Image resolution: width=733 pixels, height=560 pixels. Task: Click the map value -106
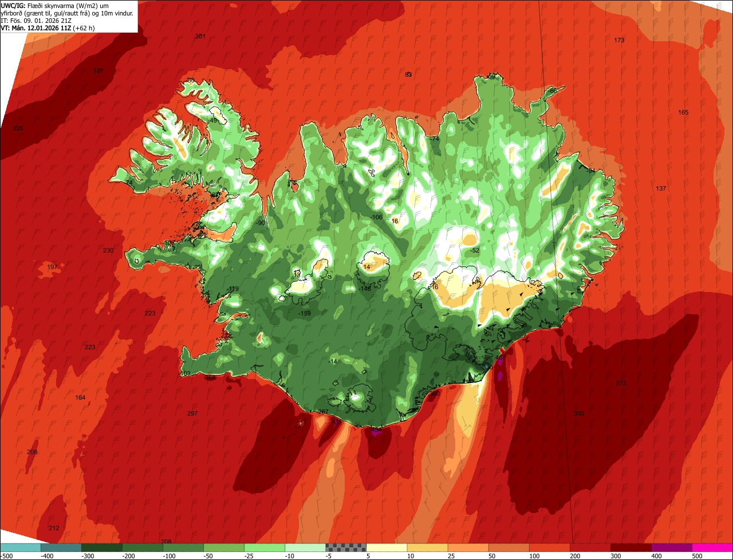376,217
